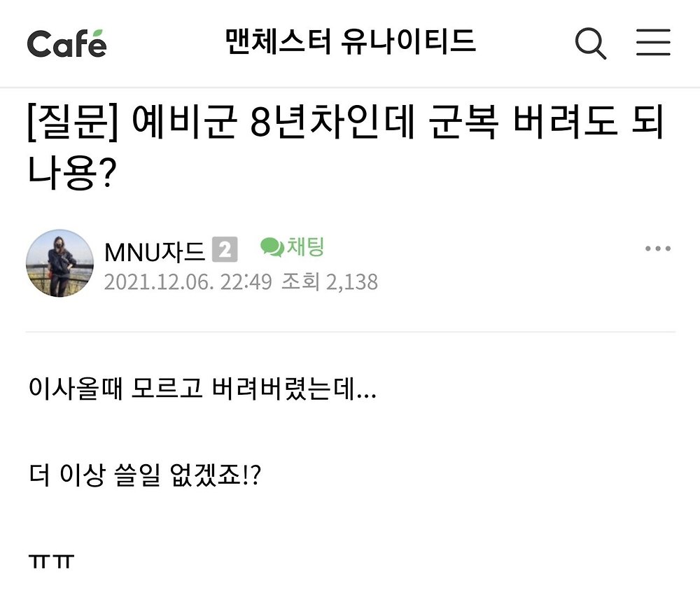
Task: Click the Daum Cafe logo
Action: tap(66, 43)
